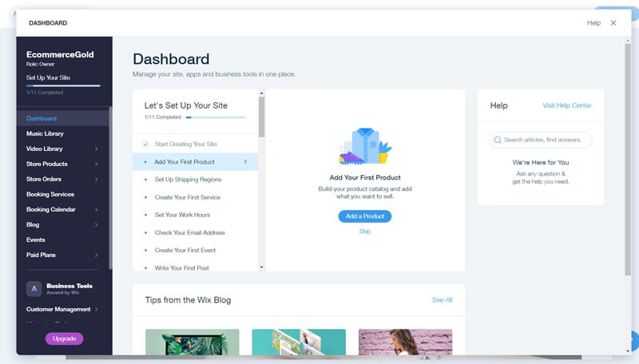The height and width of the screenshot is (364, 639).
Task: Open Video Library menu item
Action: (45, 148)
